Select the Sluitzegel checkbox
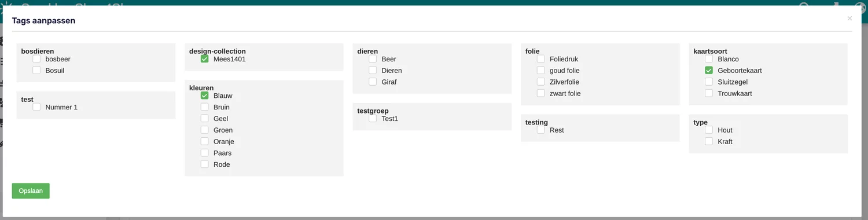The image size is (868, 220). (x=709, y=82)
